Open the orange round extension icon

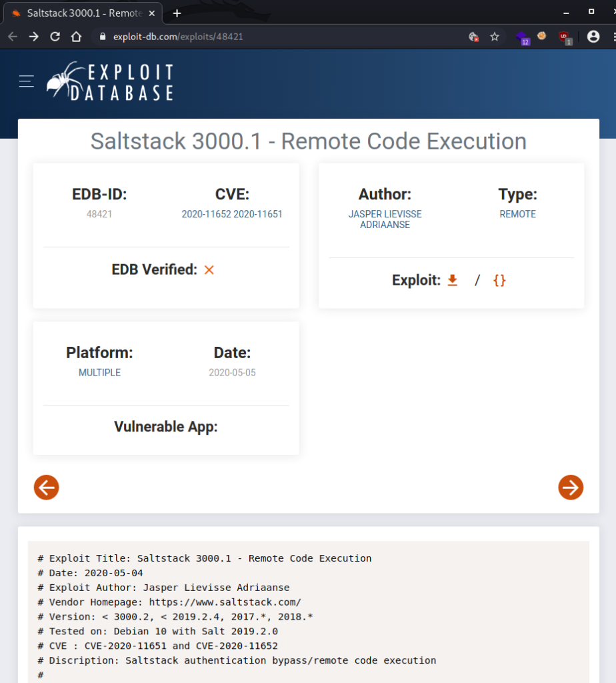pyautogui.click(x=542, y=36)
